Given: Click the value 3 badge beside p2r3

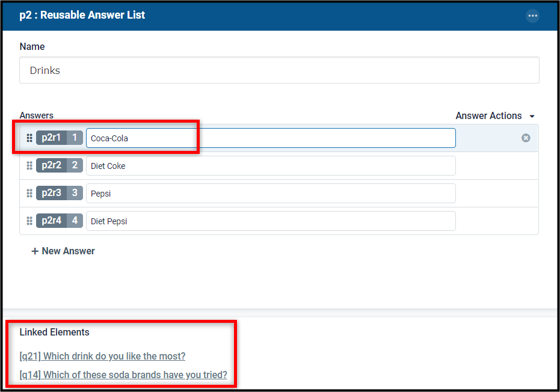Looking at the screenshot, I should coord(75,193).
